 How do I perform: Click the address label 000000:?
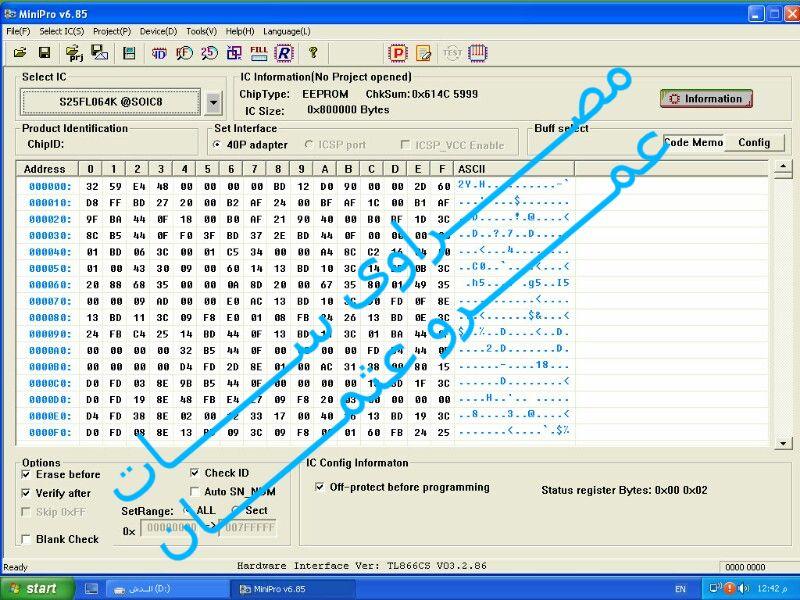tap(50, 187)
